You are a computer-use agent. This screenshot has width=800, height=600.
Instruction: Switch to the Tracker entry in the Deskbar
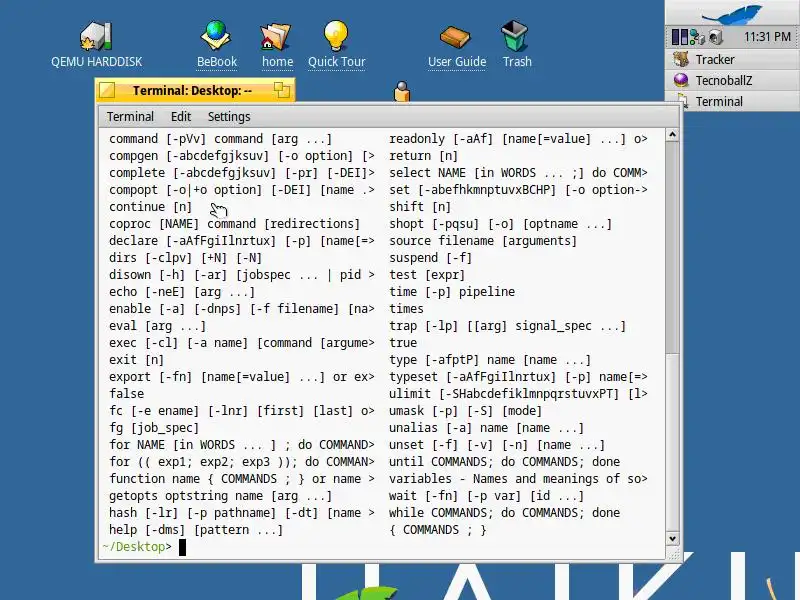732,59
